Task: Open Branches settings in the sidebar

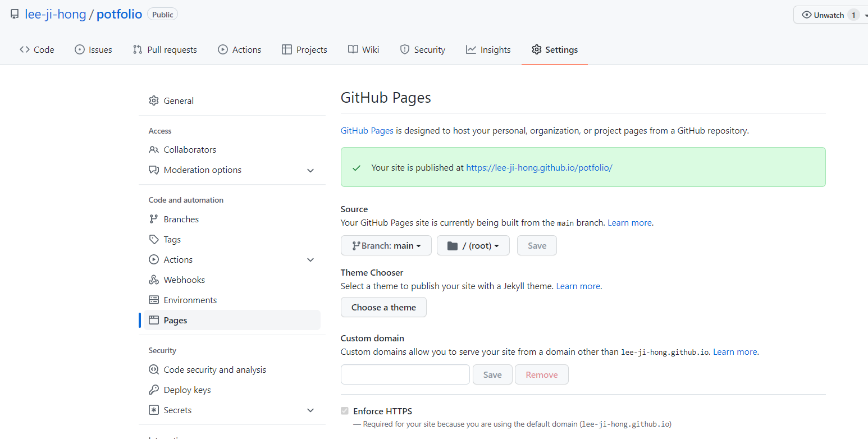Action: (x=232, y=219)
